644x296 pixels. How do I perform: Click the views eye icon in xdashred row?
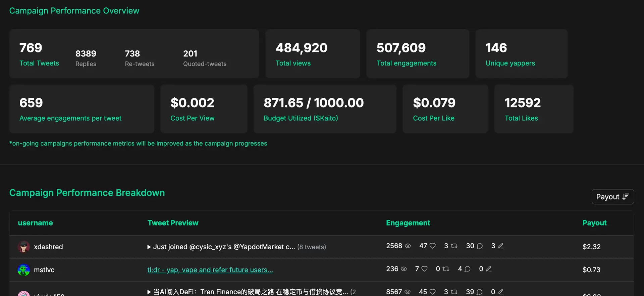408,246
